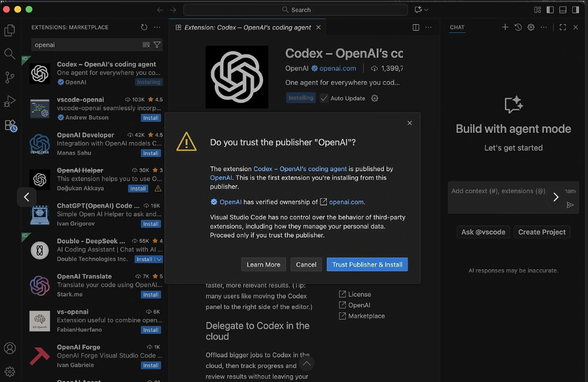The height and width of the screenshot is (382, 588).
Task: Open Install dropdown arrow for Double - DeepSeek
Action: pyautogui.click(x=159, y=259)
